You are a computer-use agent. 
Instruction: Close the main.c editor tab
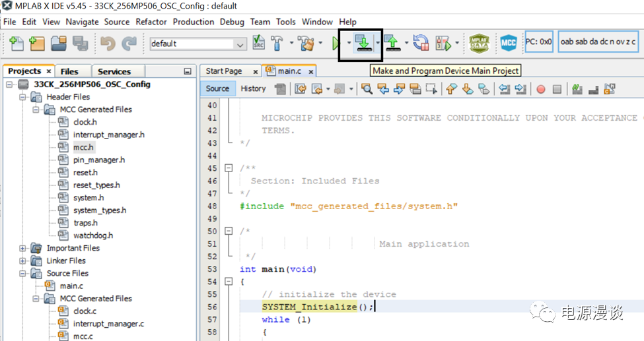click(x=311, y=71)
